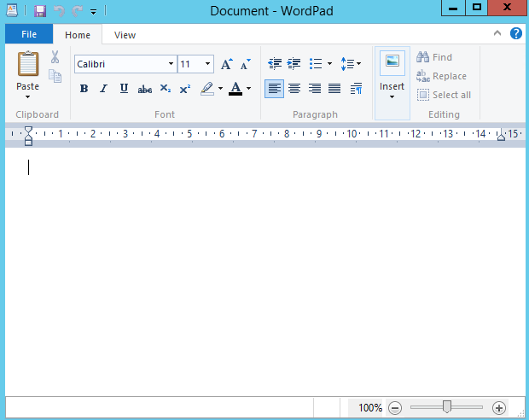Screen dimensions: 529x420
Task: Click the font size 11 field
Action: click(x=190, y=64)
